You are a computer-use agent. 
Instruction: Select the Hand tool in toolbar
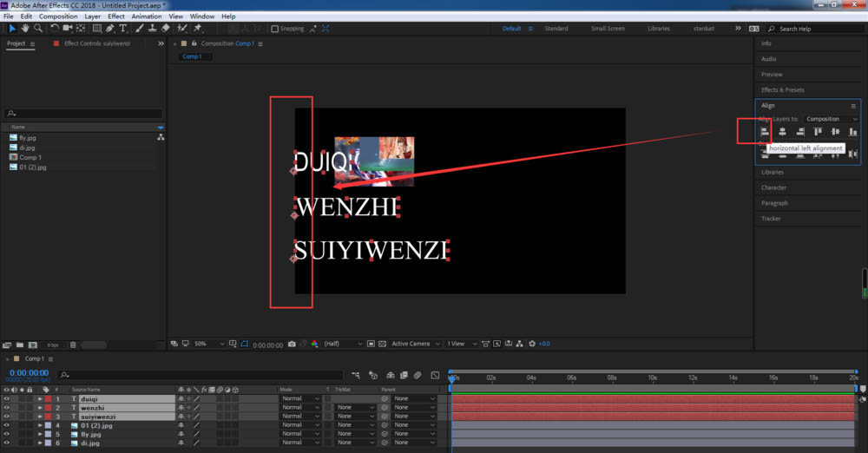point(25,29)
